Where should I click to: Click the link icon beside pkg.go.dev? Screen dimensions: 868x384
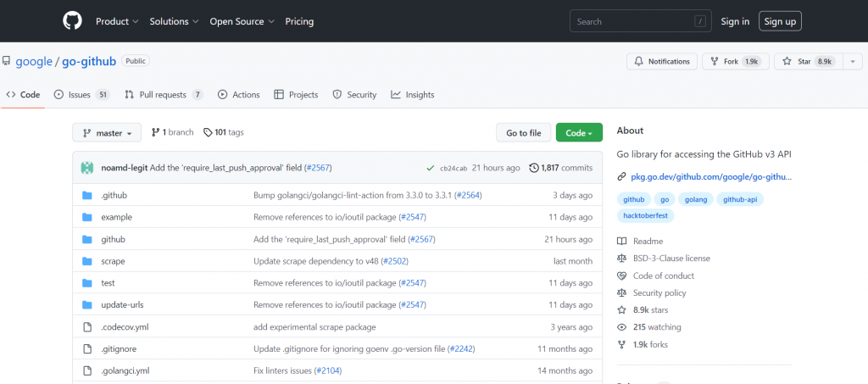click(x=621, y=177)
